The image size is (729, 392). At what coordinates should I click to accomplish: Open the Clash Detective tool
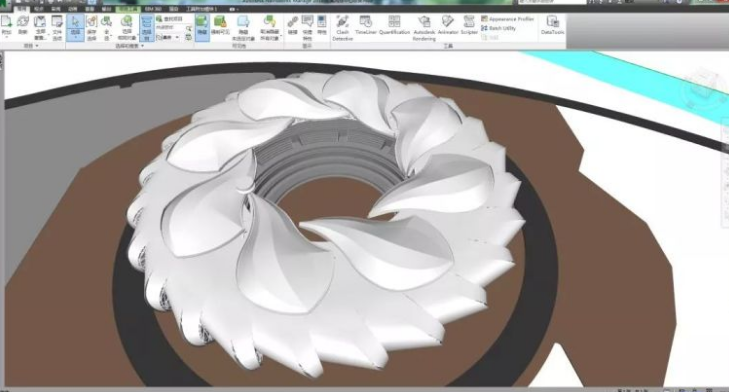343,28
